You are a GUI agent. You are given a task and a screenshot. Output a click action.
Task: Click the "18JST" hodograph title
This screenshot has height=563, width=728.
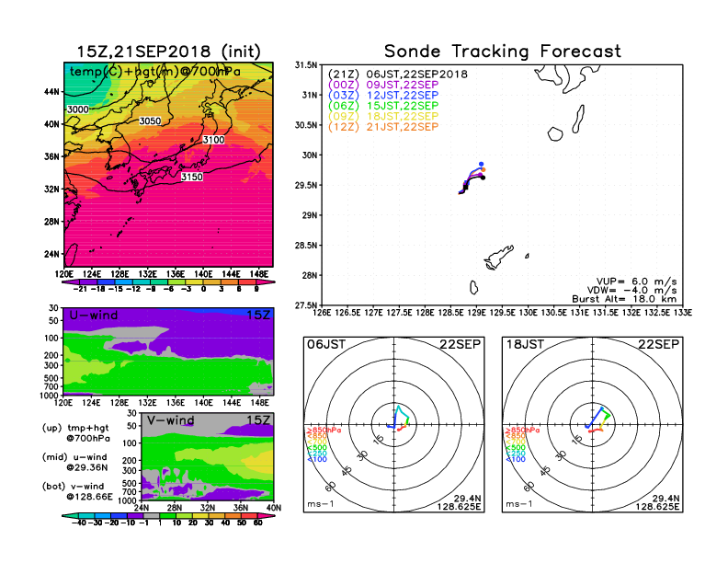[x=525, y=345]
